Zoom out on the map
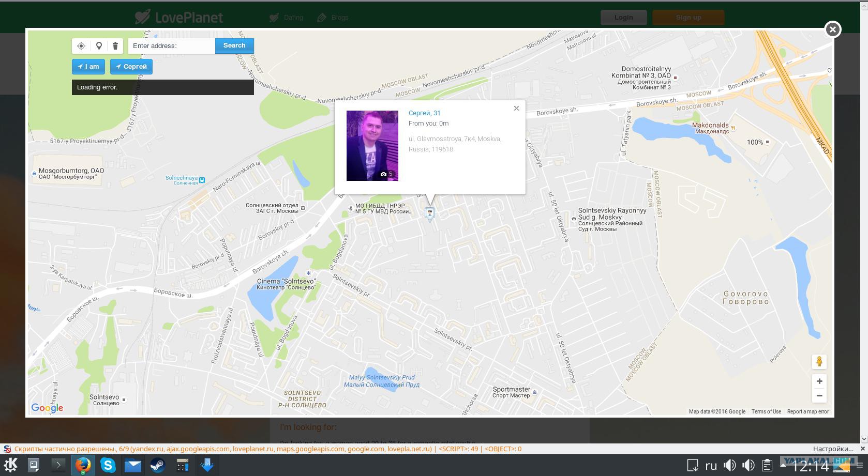This screenshot has width=868, height=476. point(819,396)
